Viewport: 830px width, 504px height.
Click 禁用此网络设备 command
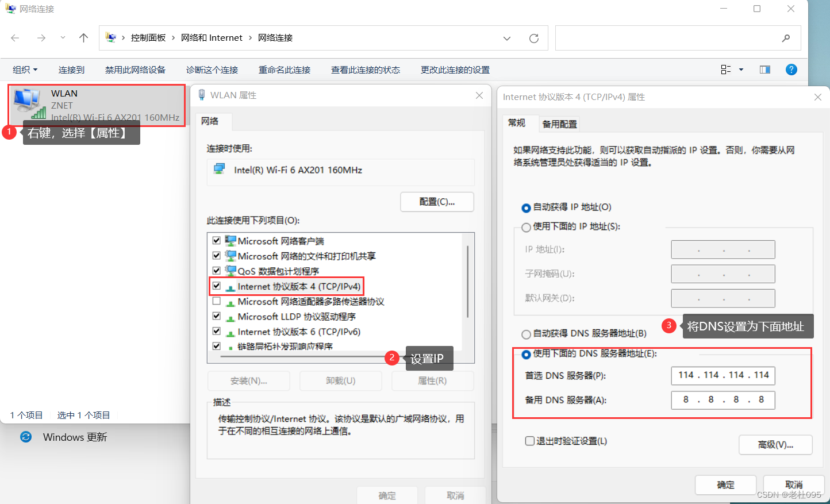[x=135, y=70]
